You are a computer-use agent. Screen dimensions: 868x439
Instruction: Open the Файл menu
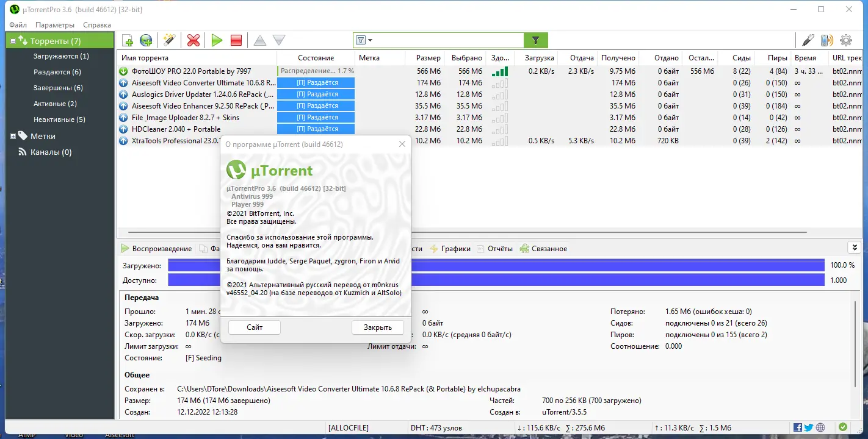pyautogui.click(x=18, y=25)
